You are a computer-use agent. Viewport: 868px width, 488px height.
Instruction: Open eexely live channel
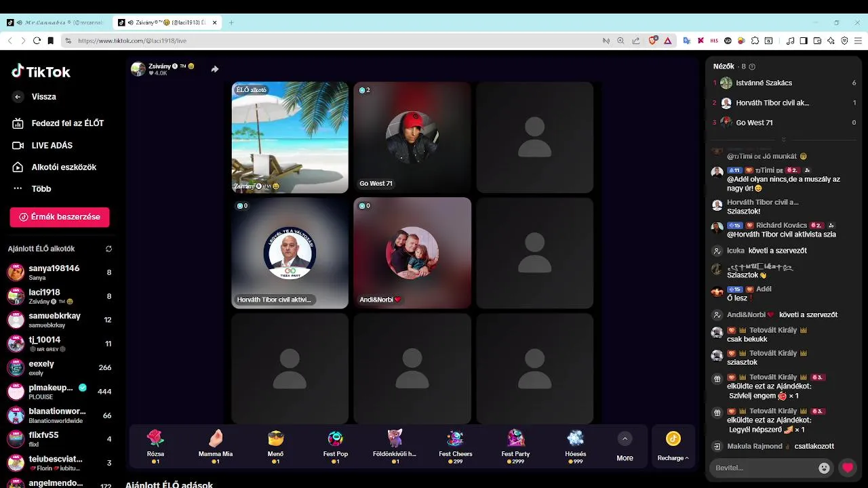[x=60, y=367]
